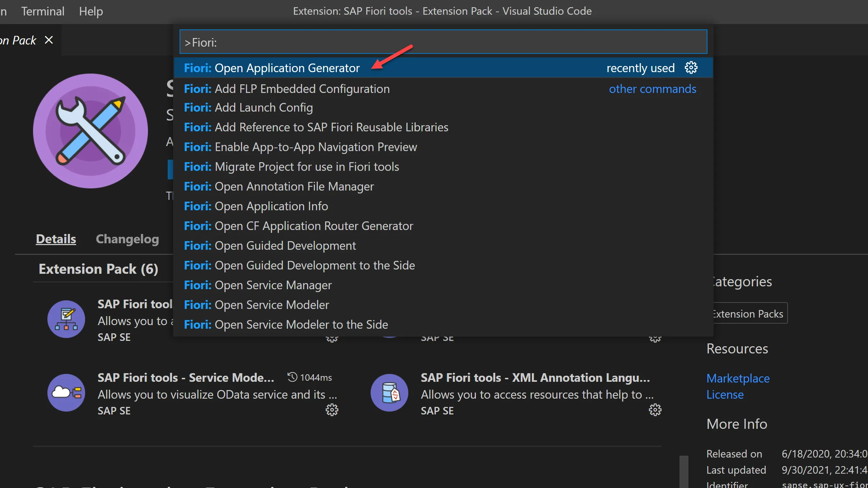Click Application Modeler extension icon
The image size is (868, 488).
pyautogui.click(x=66, y=319)
